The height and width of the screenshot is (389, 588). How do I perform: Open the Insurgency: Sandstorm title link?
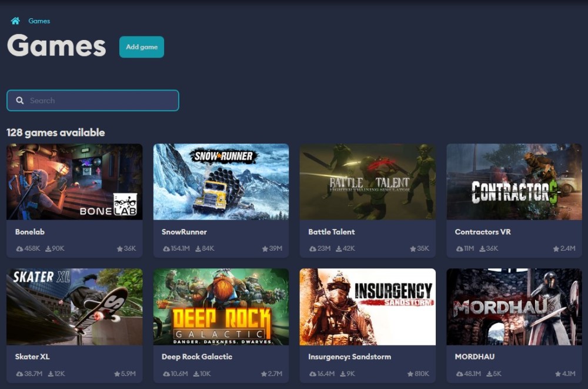pyautogui.click(x=349, y=357)
